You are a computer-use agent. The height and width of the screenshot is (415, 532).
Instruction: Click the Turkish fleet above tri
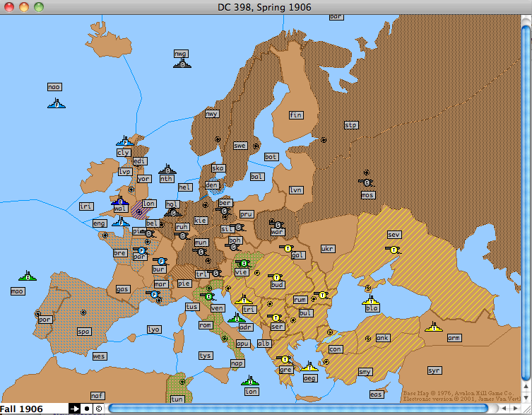(243, 300)
